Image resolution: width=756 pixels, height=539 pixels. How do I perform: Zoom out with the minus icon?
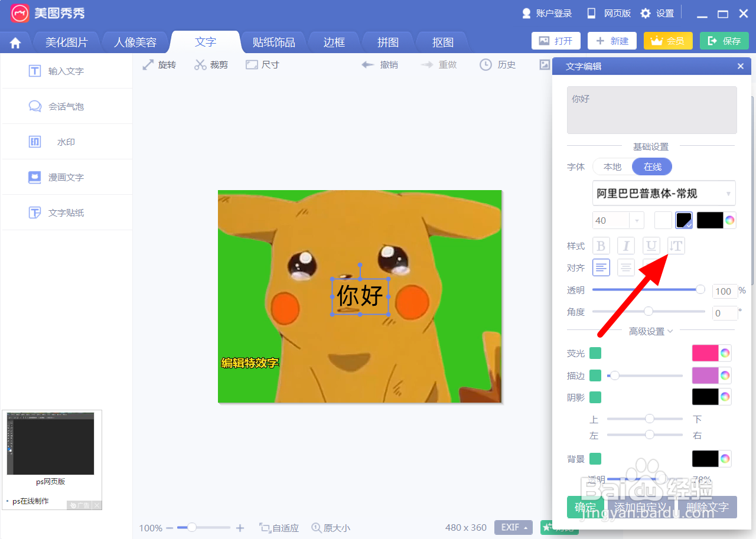click(170, 528)
